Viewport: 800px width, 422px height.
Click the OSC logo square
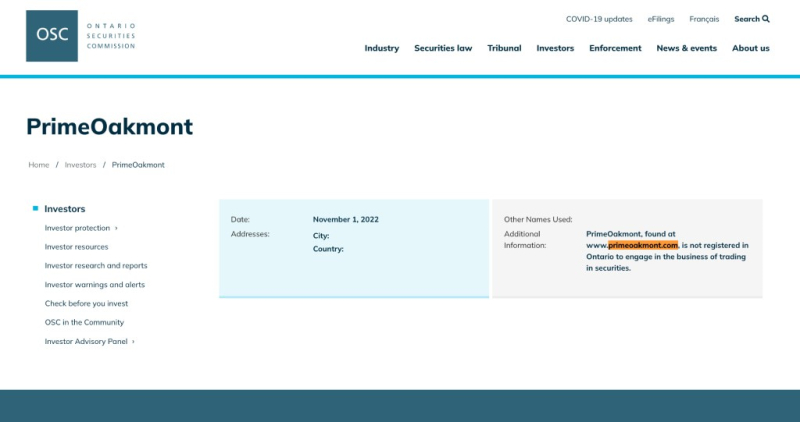pos(52,36)
